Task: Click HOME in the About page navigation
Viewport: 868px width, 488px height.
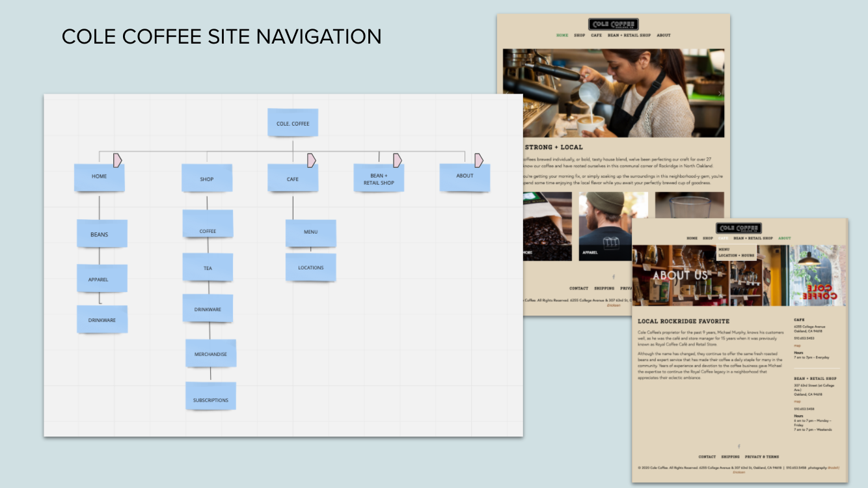Action: click(692, 238)
